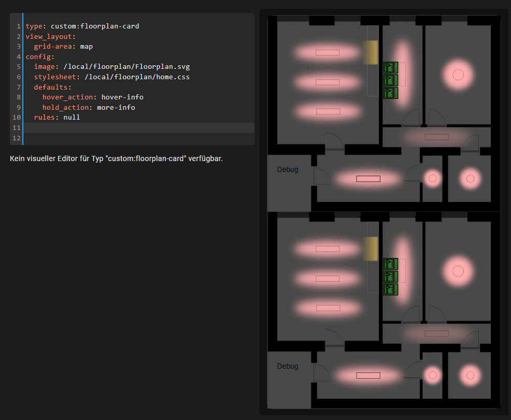This screenshot has height=420, width=511.
Task: Click bottom green device icon in lower floorplan
Action: [x=390, y=289]
